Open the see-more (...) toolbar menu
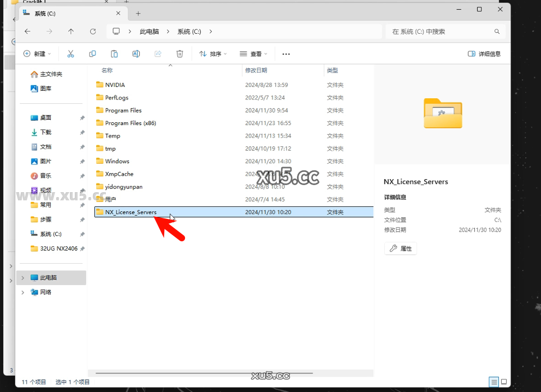541x392 pixels. click(286, 54)
